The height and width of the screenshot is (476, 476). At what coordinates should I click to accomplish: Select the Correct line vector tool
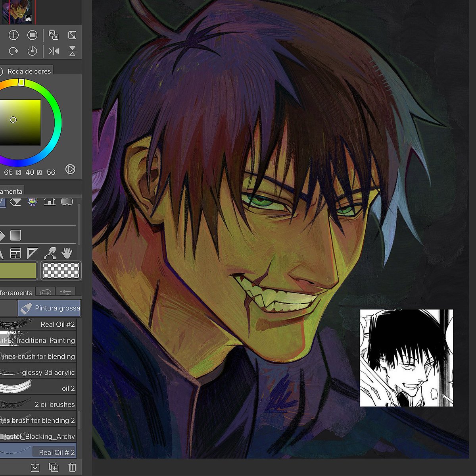50,253
